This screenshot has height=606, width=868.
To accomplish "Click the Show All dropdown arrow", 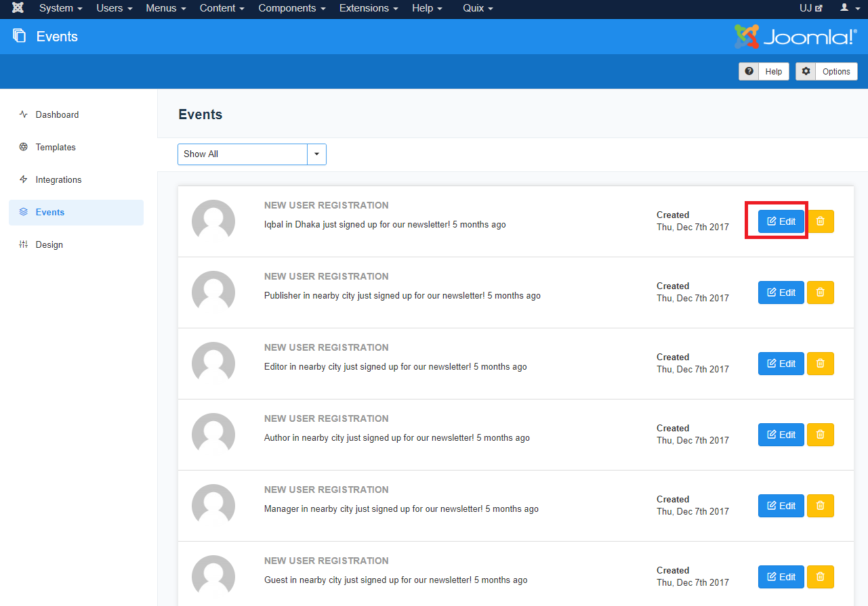I will pyautogui.click(x=316, y=154).
